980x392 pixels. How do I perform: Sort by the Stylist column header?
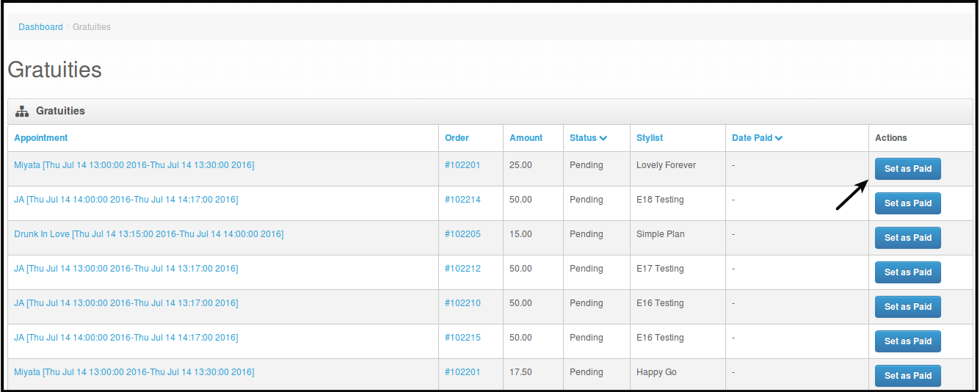coord(650,138)
